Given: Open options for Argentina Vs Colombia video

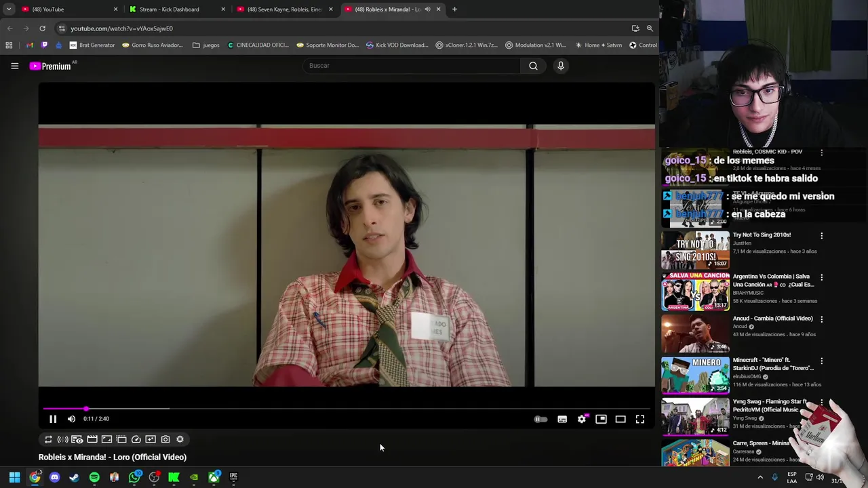Looking at the screenshot, I should click(x=822, y=277).
